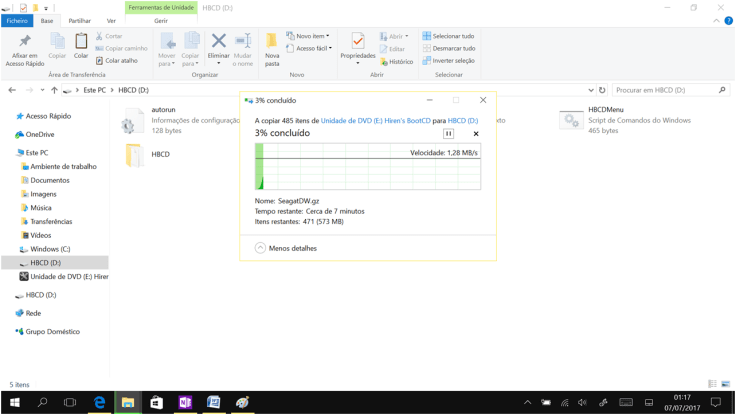736x415 pixels.
Task: Open the Acesso fácil dropdown
Action: pos(310,48)
